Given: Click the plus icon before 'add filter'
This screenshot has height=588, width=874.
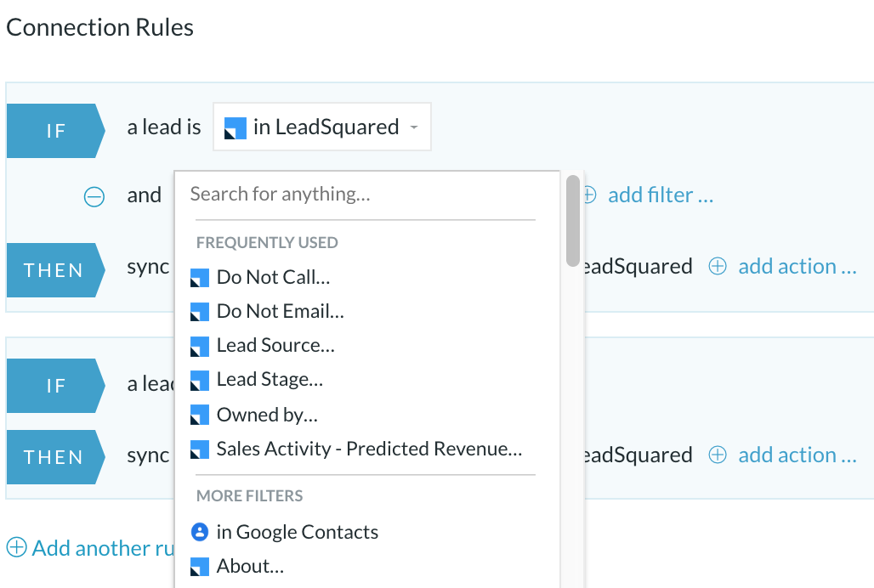Looking at the screenshot, I should click(x=590, y=195).
